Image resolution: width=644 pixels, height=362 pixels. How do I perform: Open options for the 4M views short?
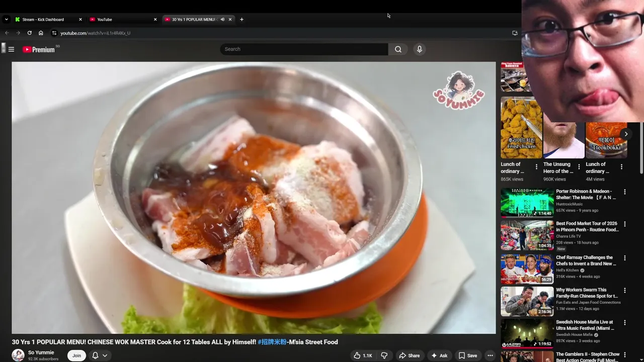(621, 167)
